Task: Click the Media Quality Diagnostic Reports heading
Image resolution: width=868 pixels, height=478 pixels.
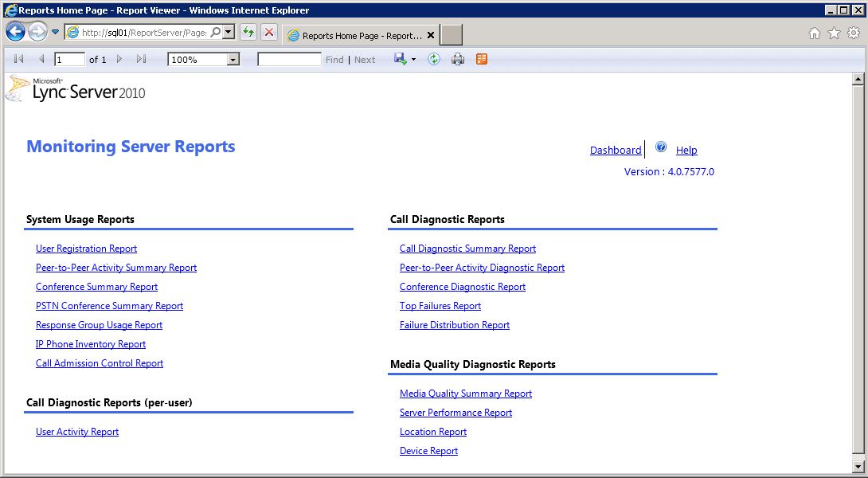Action: [473, 364]
